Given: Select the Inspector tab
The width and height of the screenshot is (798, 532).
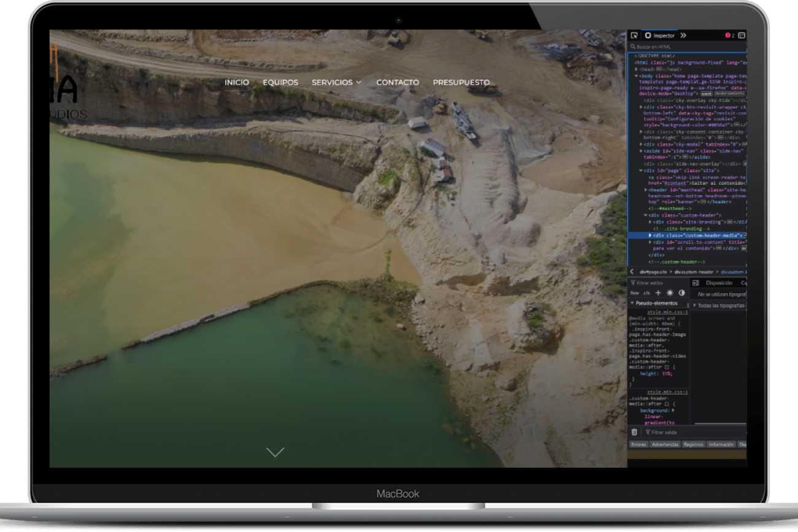Looking at the screenshot, I should 660,36.
